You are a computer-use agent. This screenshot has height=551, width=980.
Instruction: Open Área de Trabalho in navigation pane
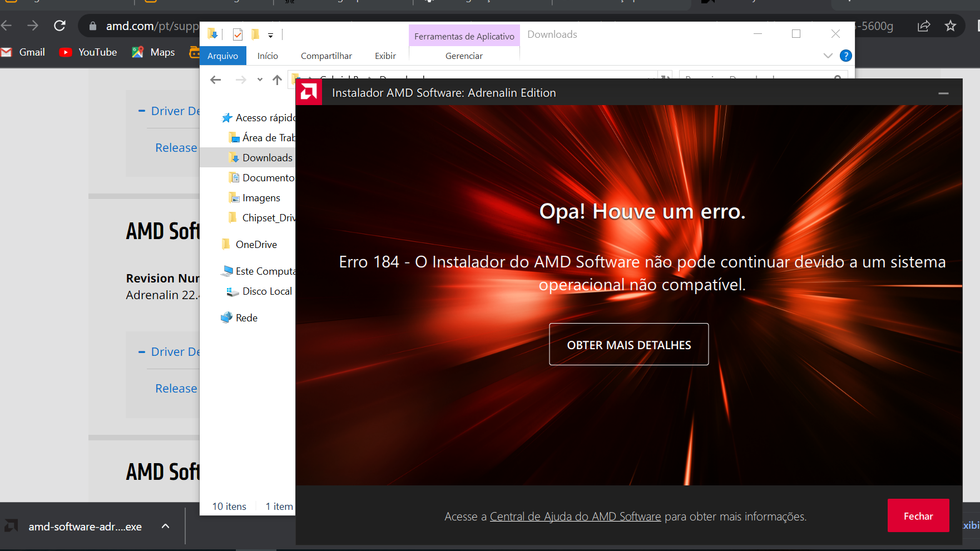coord(263,138)
